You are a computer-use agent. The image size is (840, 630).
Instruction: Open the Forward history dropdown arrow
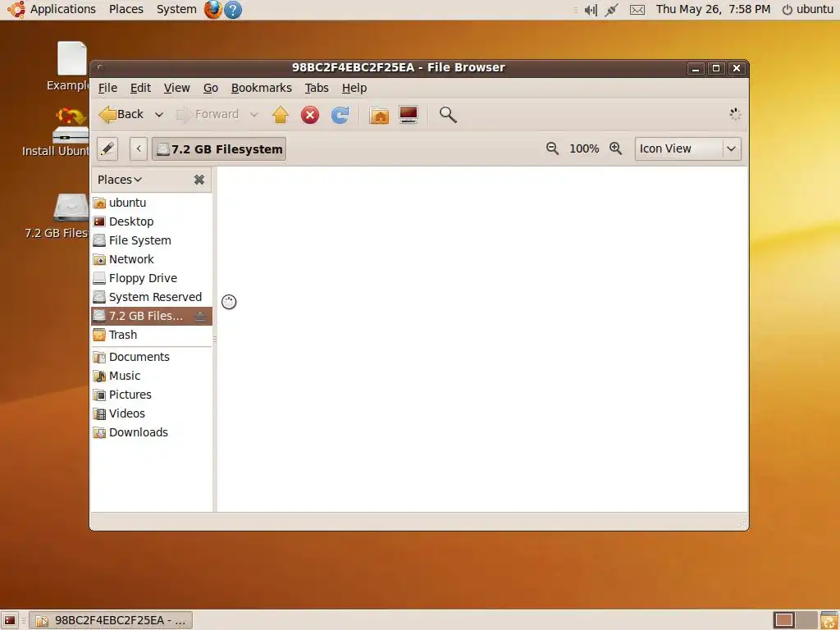coord(254,115)
